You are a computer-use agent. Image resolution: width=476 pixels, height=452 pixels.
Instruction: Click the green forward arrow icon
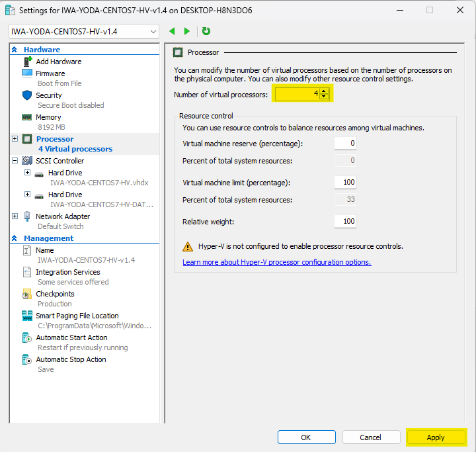click(x=187, y=31)
